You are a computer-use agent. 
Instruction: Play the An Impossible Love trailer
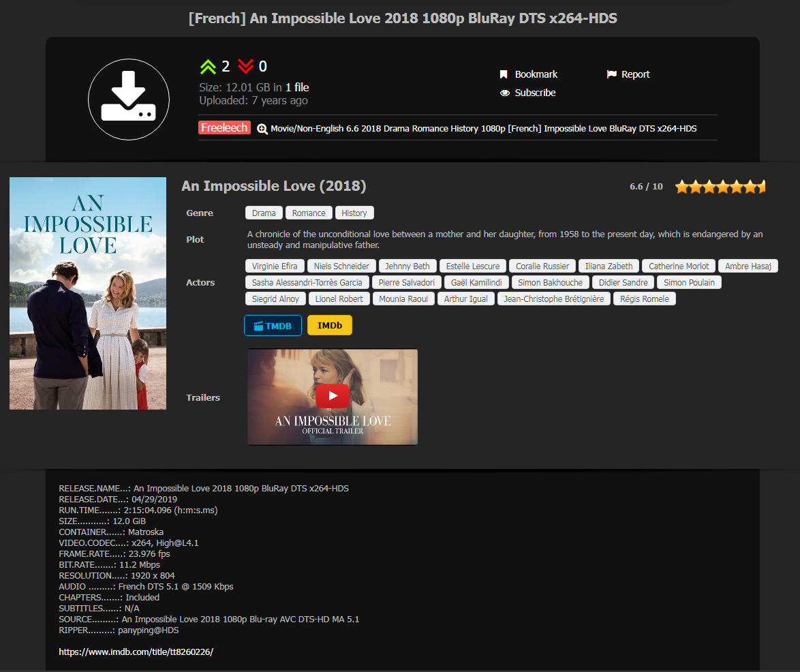click(x=333, y=396)
